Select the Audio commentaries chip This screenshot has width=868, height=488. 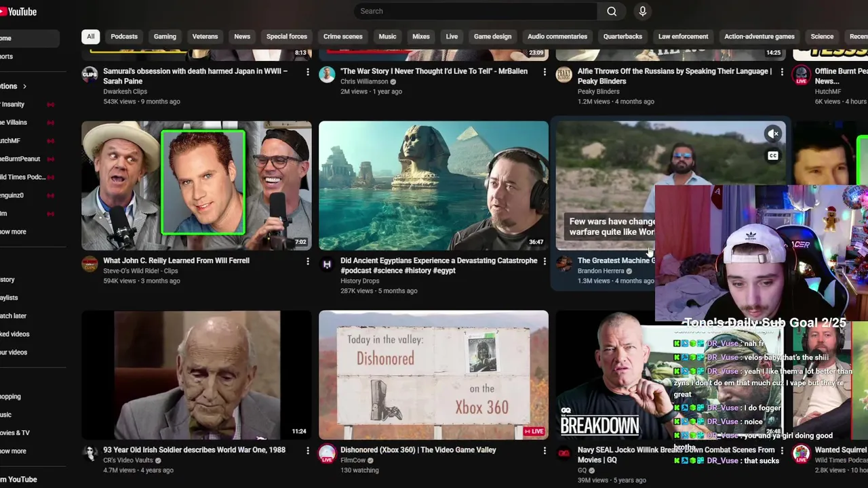pyautogui.click(x=557, y=37)
